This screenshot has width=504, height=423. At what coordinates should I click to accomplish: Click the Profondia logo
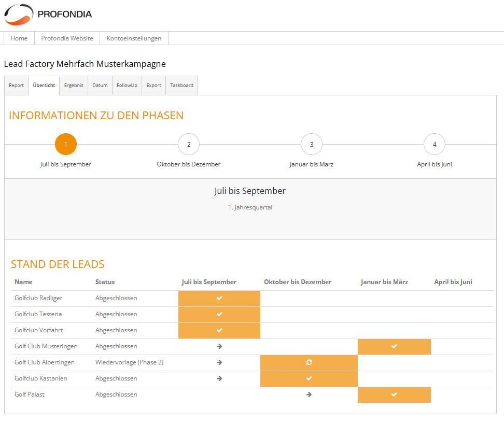[x=48, y=15]
